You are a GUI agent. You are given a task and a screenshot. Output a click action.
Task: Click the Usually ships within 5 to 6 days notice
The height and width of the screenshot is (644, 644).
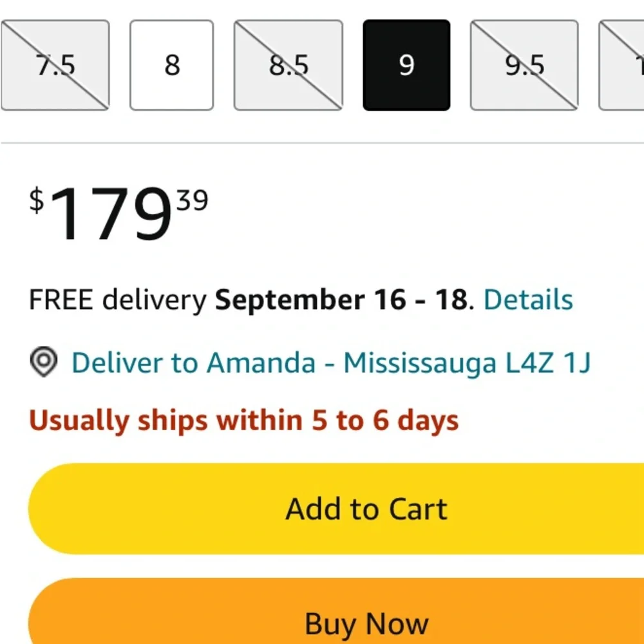click(x=243, y=421)
